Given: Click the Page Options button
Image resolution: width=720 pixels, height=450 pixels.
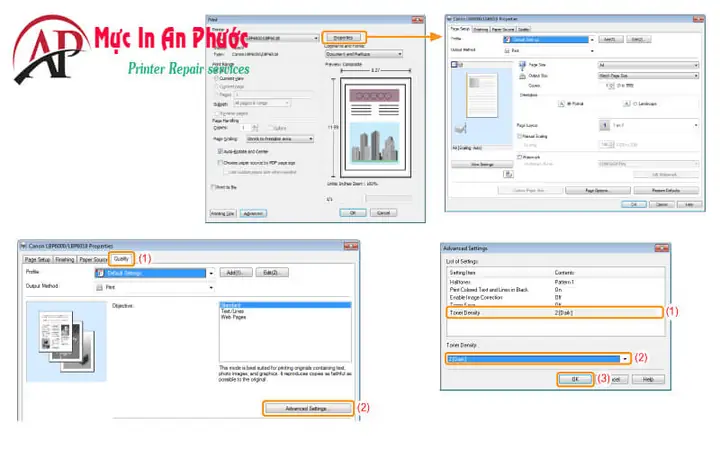Looking at the screenshot, I should [597, 190].
